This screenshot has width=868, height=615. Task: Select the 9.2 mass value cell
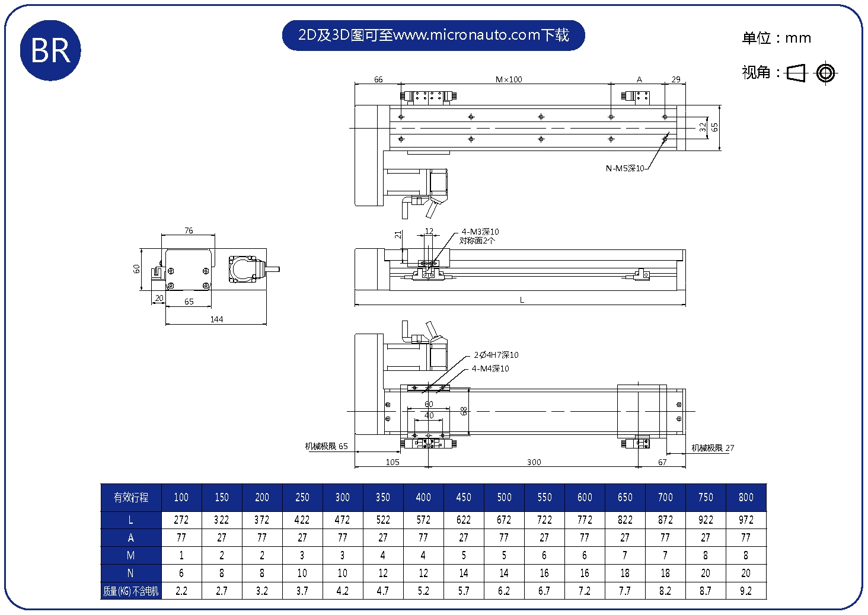[x=746, y=591]
